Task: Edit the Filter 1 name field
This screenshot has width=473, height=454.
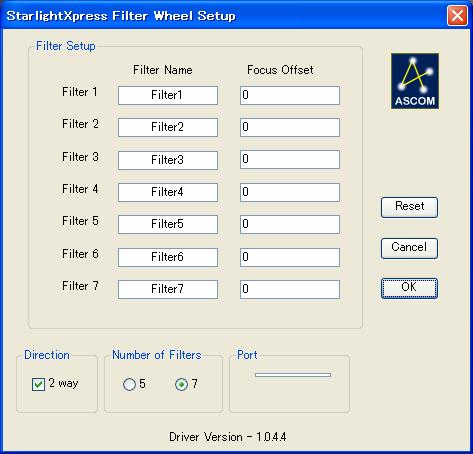Action: pos(168,95)
